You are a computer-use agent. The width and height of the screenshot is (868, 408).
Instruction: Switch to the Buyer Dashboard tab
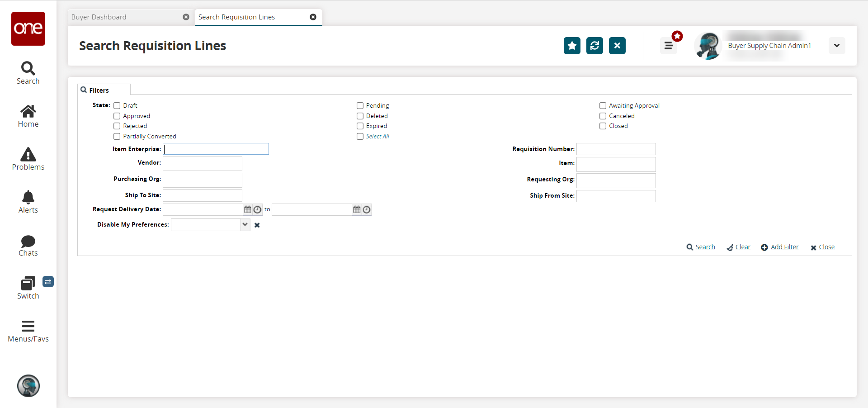99,17
